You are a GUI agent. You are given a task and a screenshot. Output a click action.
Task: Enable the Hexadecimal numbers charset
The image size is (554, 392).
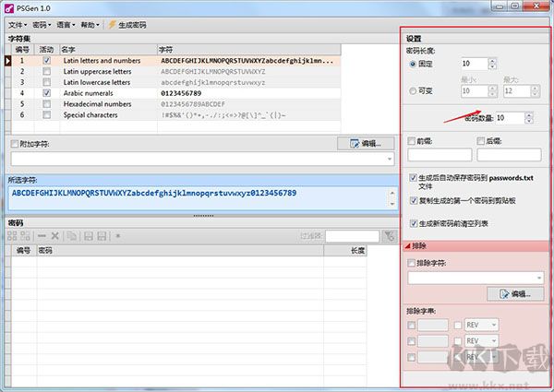tap(47, 104)
